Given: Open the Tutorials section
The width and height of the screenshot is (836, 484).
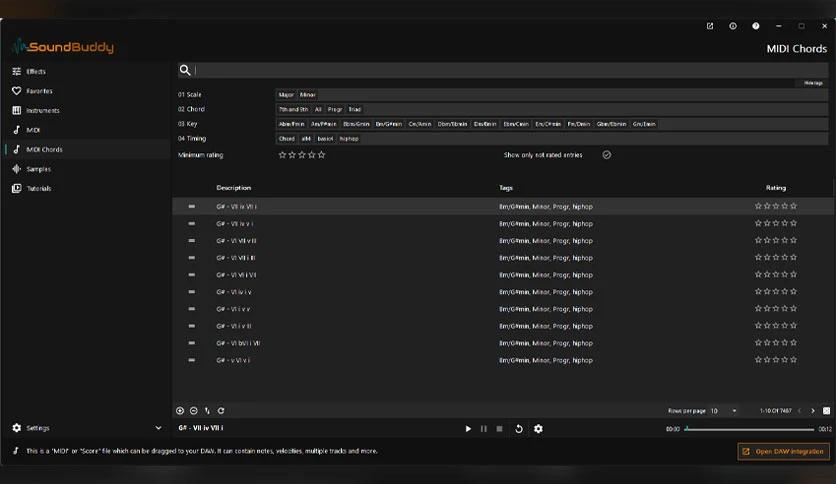Looking at the screenshot, I should click(38, 188).
